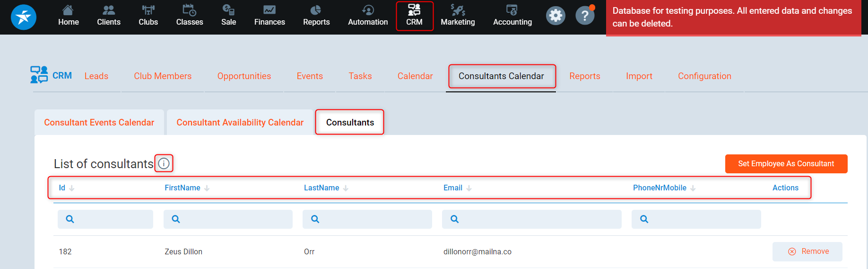Click the info icon beside List of consultants
868x269 pixels.
164,163
